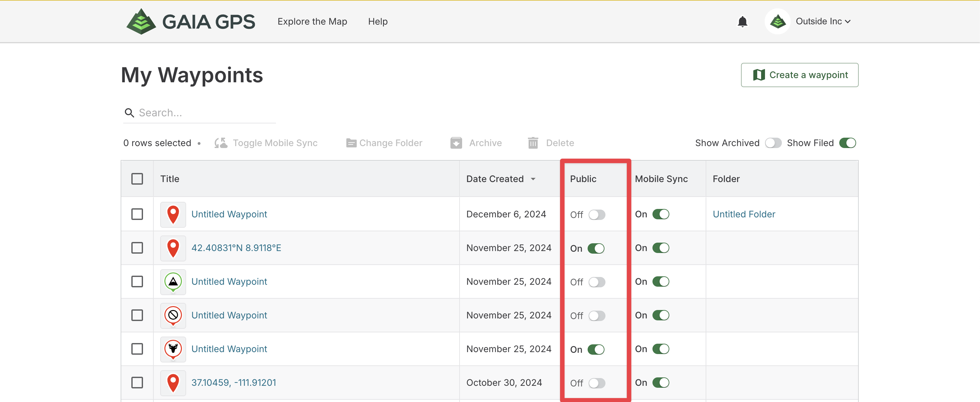The width and height of the screenshot is (980, 402).
Task: Click the Date Created sort arrow
Action: point(533,179)
